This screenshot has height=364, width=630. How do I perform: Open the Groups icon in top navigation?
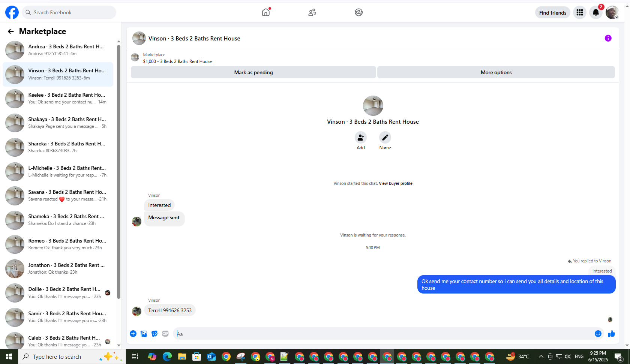pyautogui.click(x=359, y=12)
